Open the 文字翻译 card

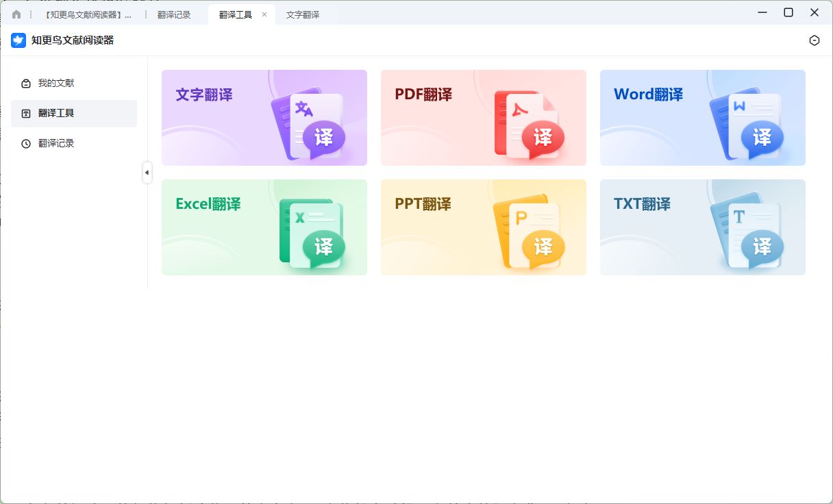coord(264,118)
